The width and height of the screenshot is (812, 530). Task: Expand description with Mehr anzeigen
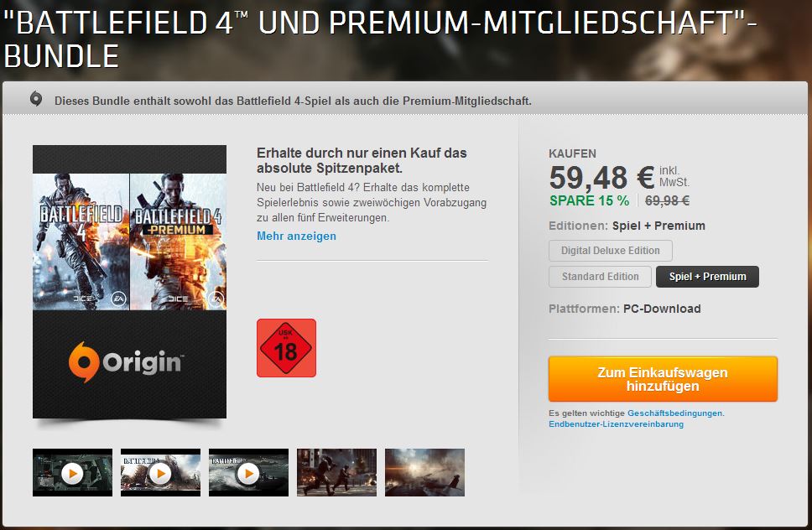296,236
